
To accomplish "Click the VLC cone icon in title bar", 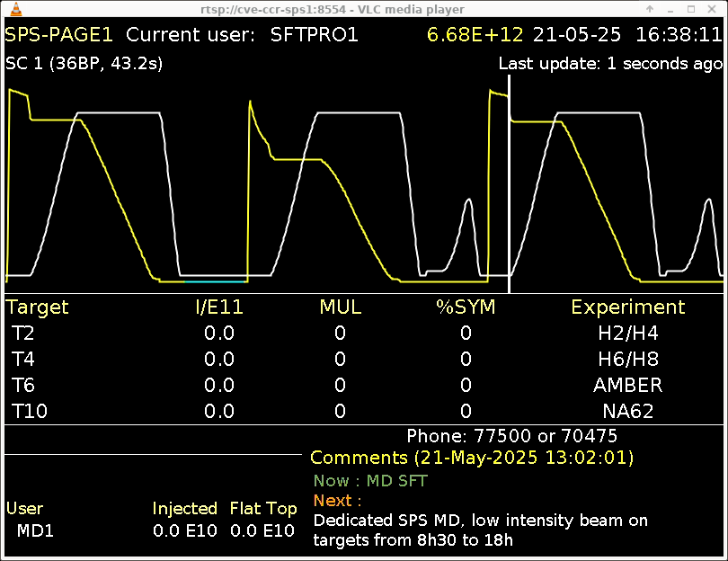I will (10, 9).
